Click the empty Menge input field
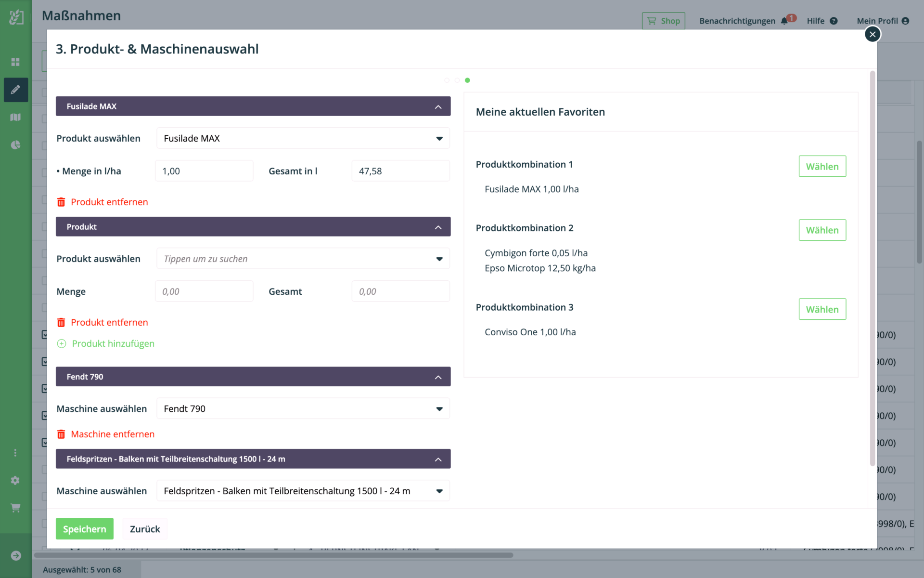The height and width of the screenshot is (578, 924). [x=204, y=291]
